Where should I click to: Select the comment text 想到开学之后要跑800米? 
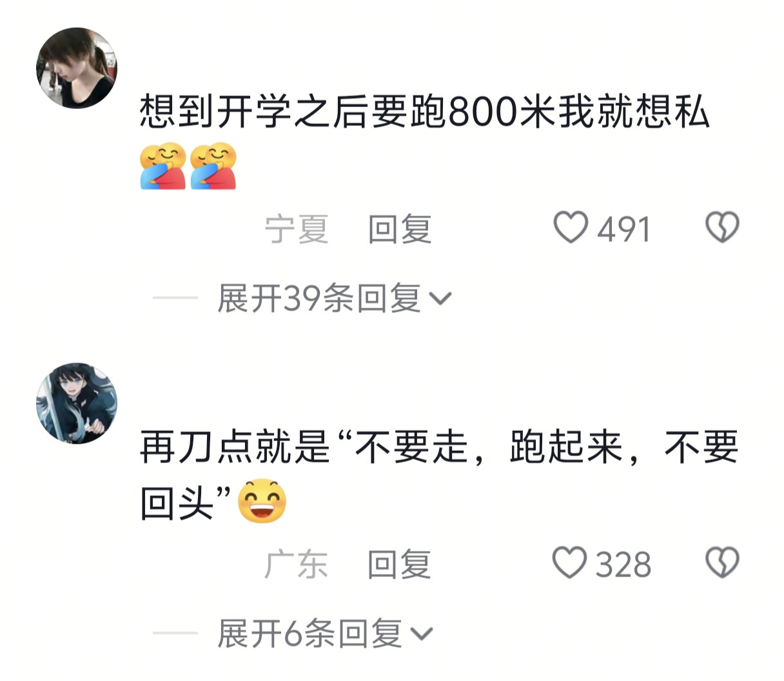(348, 112)
